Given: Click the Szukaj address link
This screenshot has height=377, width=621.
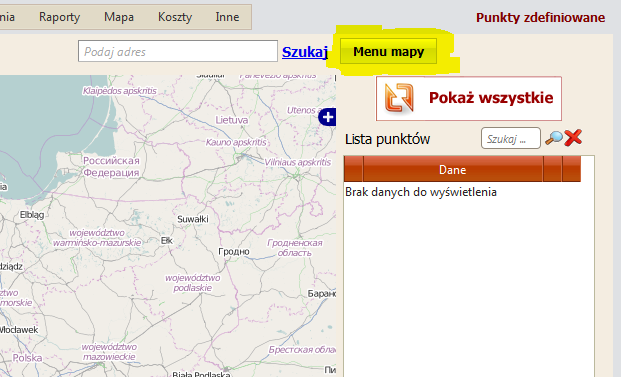Looking at the screenshot, I should (x=305, y=52).
